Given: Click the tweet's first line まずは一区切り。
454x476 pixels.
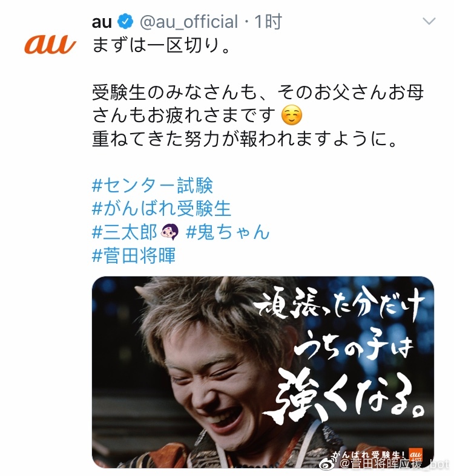Looking at the screenshot, I should (161, 45).
